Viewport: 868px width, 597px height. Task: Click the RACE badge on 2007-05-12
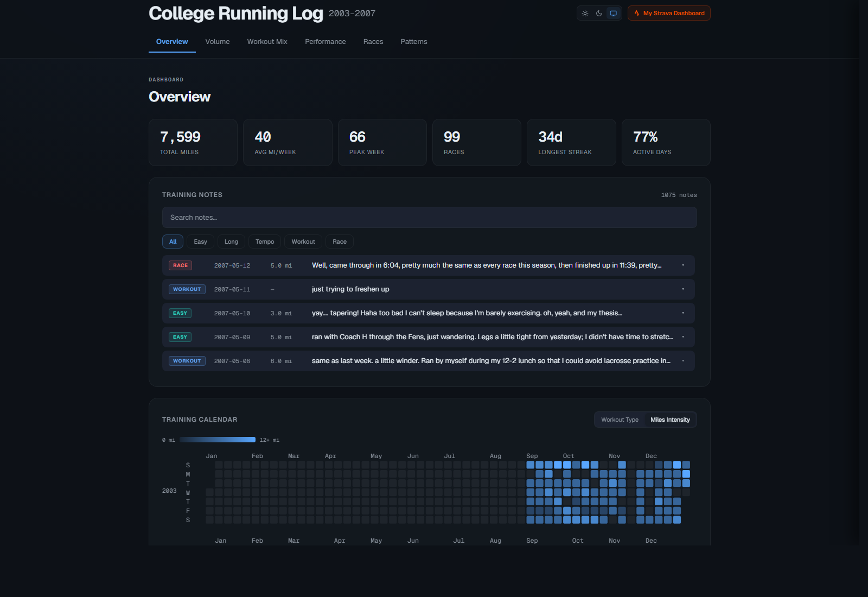(x=181, y=265)
